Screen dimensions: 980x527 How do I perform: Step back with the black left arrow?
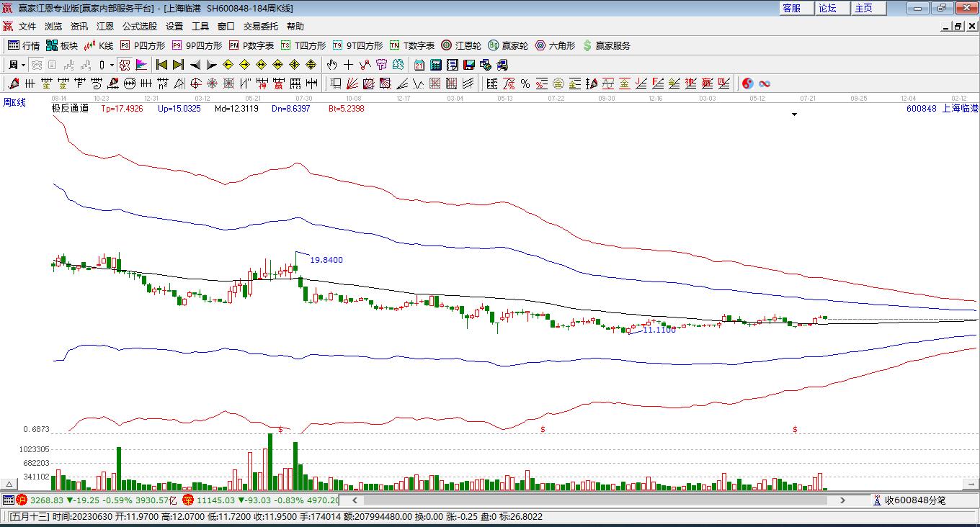click(195, 65)
